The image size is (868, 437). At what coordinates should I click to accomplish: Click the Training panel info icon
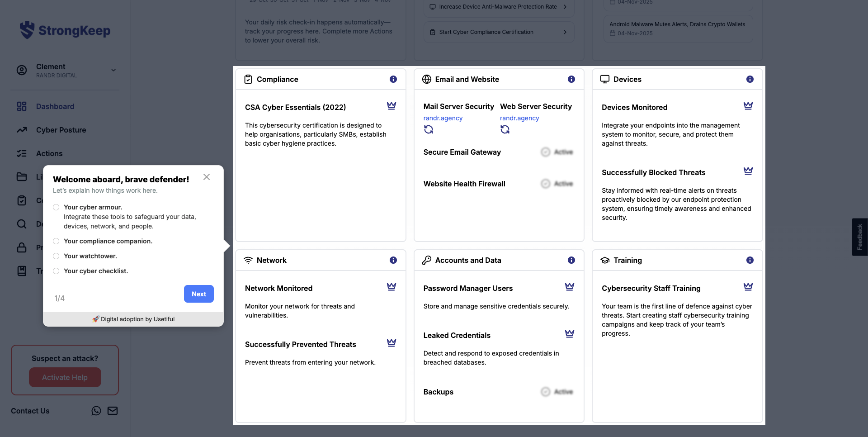pos(750,260)
